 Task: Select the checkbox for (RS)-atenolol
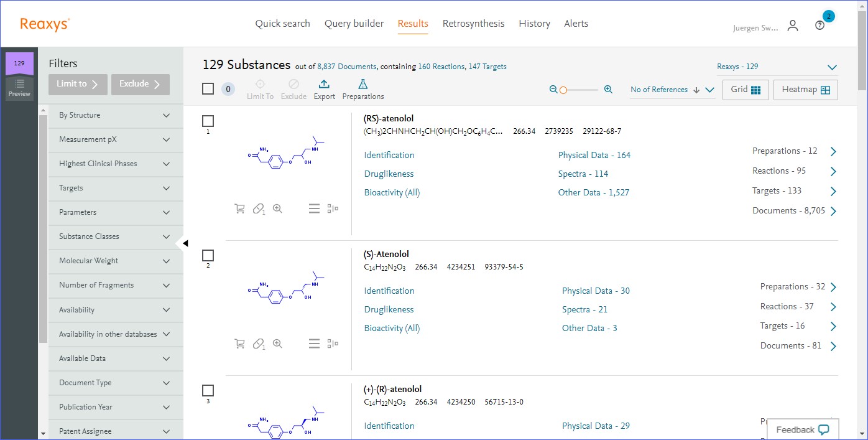click(208, 121)
